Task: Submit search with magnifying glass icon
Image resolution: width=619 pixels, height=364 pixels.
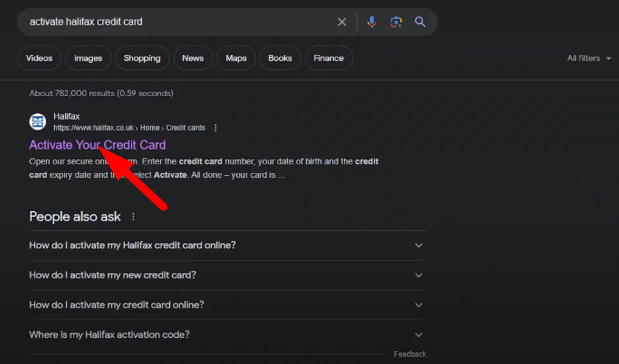Action: tap(420, 22)
